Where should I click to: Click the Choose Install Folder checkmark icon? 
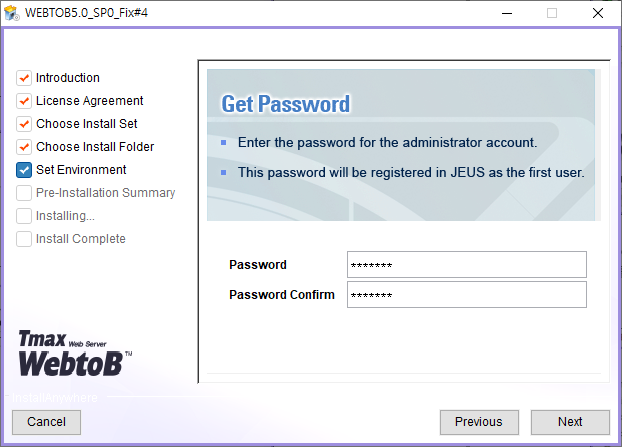[x=24, y=147]
